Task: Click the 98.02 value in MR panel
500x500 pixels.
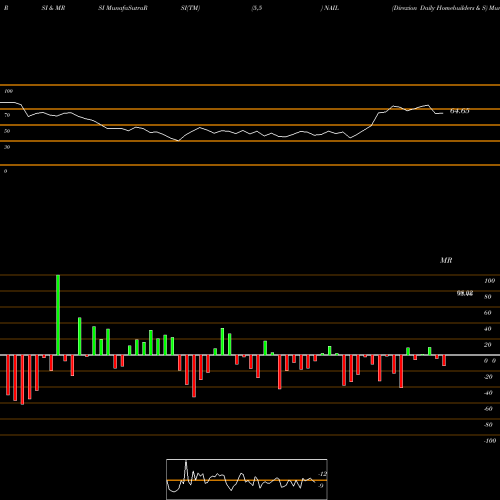Action: tap(465, 293)
